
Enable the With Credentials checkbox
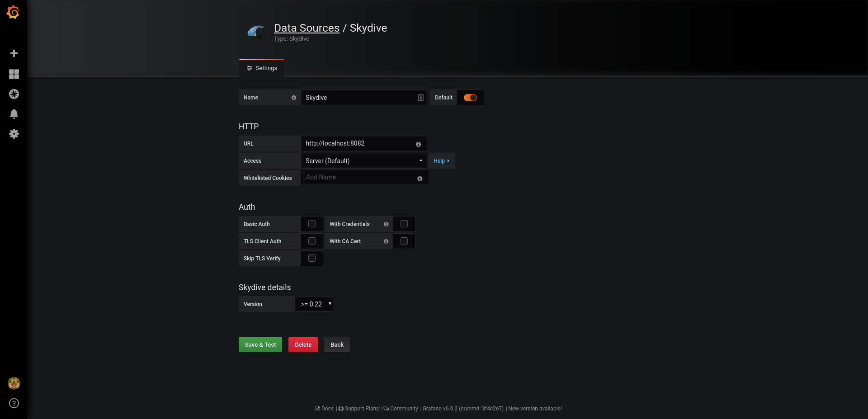(x=404, y=224)
